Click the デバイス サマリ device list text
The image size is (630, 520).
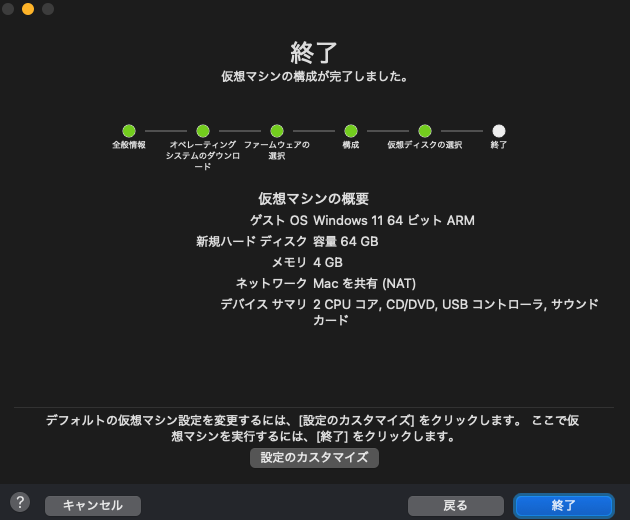pos(455,305)
